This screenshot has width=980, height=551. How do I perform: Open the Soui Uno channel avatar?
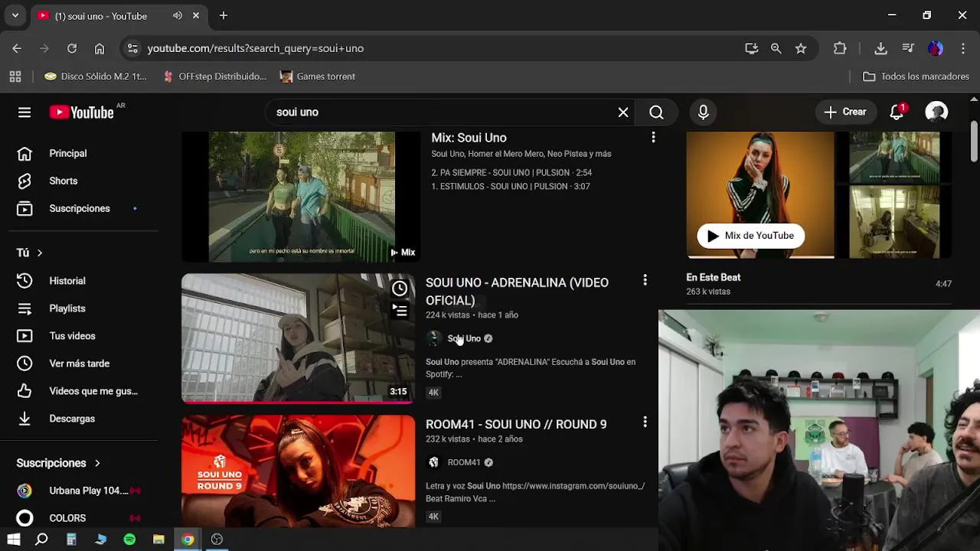(x=434, y=338)
